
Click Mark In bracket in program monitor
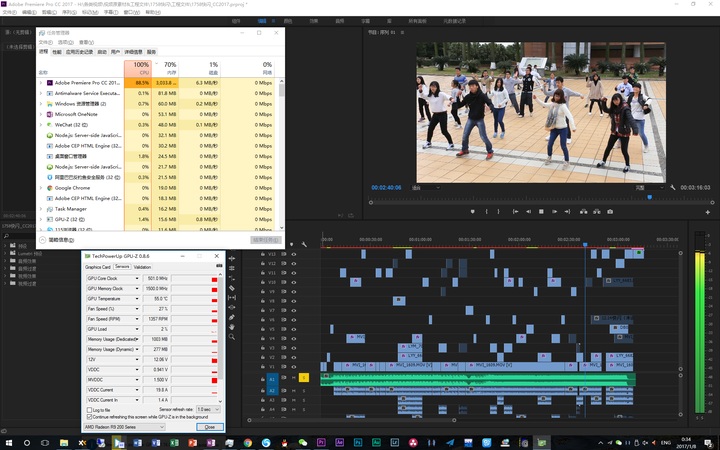point(486,212)
